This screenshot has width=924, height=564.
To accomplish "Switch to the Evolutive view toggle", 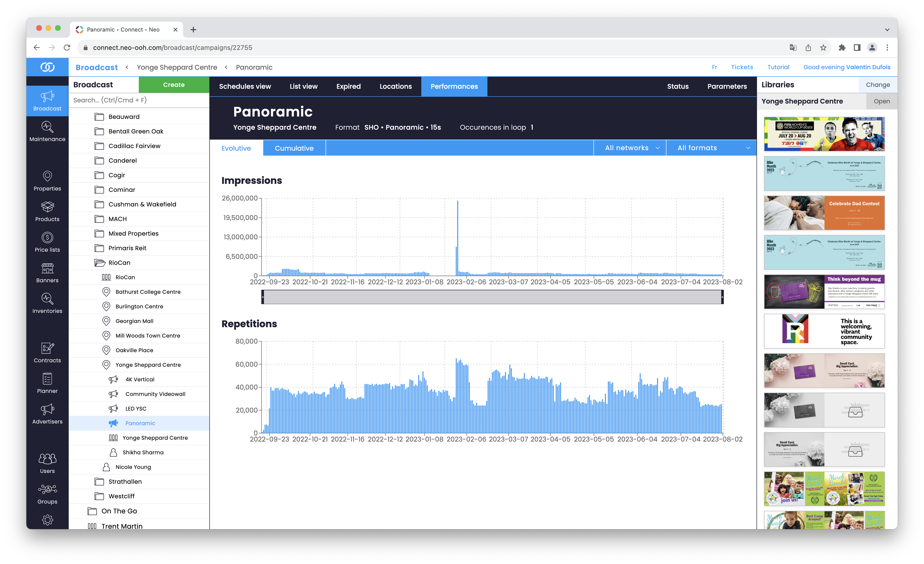I will click(236, 148).
